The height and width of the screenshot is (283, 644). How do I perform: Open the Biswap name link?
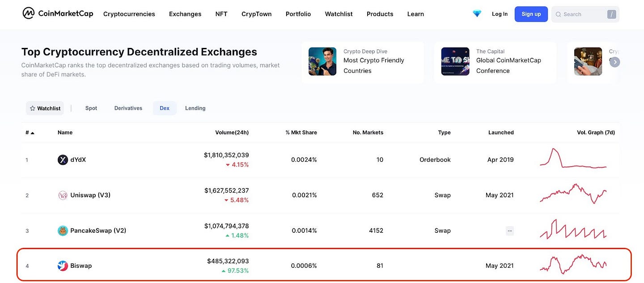tap(81, 266)
